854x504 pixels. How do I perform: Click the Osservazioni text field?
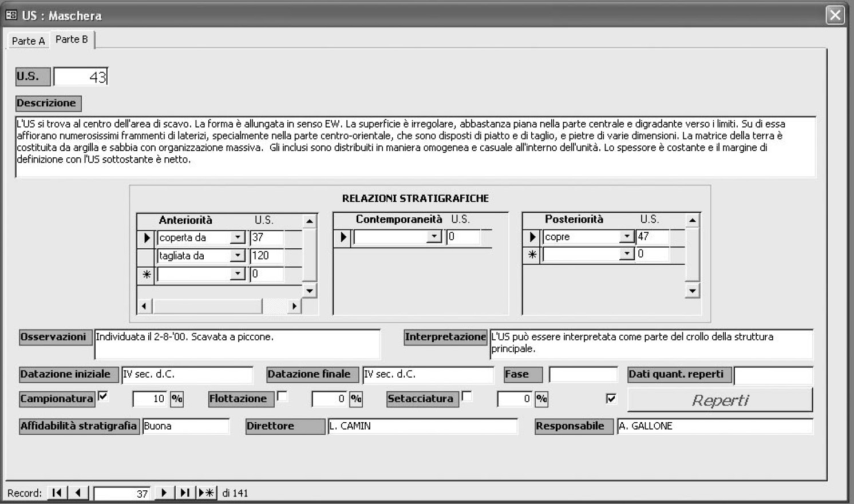237,344
